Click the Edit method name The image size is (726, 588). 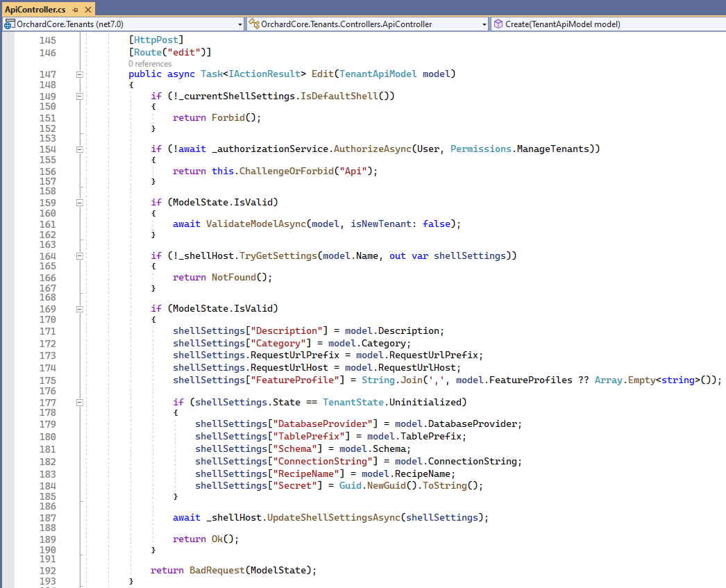point(322,74)
